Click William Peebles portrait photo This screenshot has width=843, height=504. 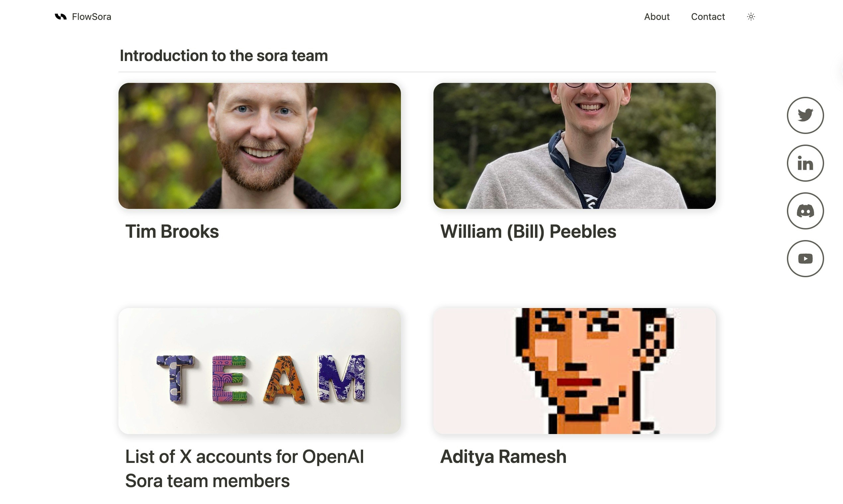[575, 146]
